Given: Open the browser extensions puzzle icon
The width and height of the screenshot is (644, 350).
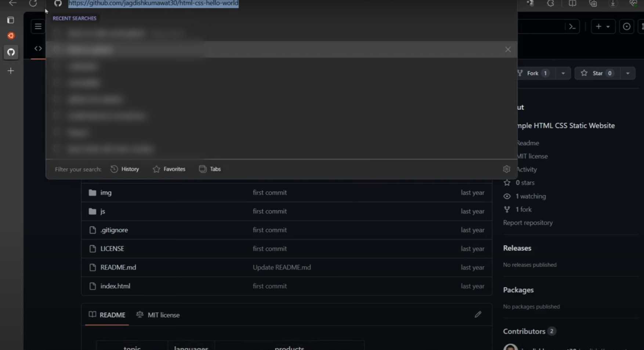Looking at the screenshot, I should tap(550, 3).
